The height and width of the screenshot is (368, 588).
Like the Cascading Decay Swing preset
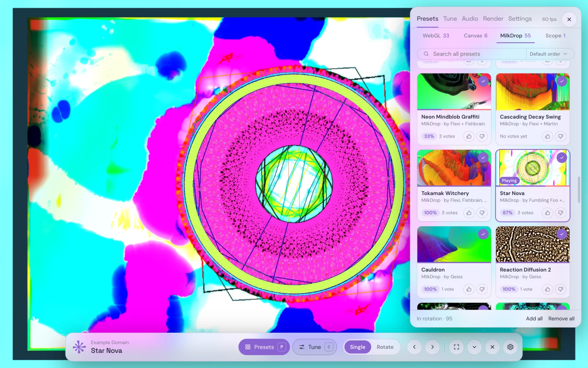[548, 136]
